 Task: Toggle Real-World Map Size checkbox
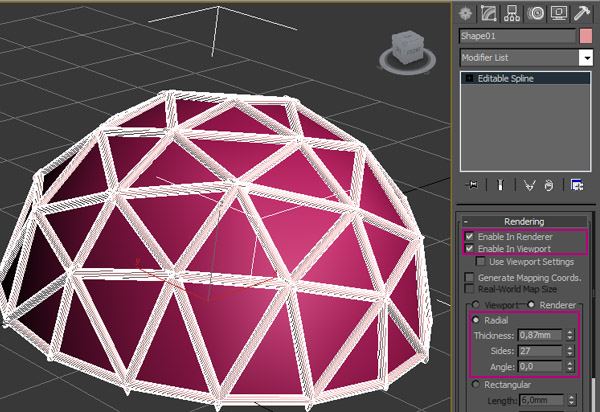pos(470,289)
